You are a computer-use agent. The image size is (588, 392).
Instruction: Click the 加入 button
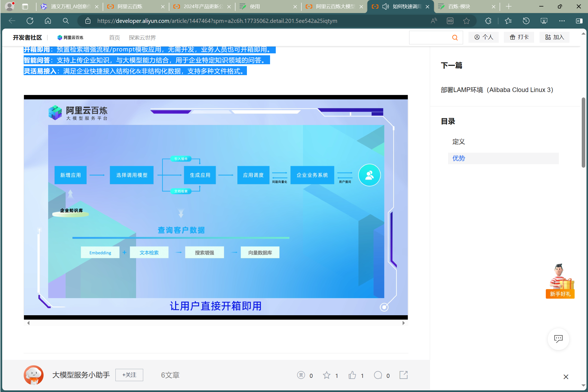555,37
